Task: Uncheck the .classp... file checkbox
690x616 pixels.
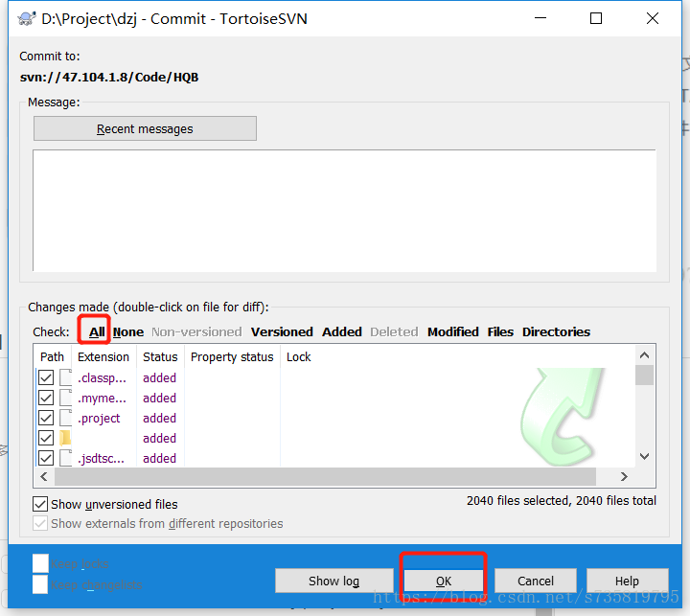Action: (46, 377)
